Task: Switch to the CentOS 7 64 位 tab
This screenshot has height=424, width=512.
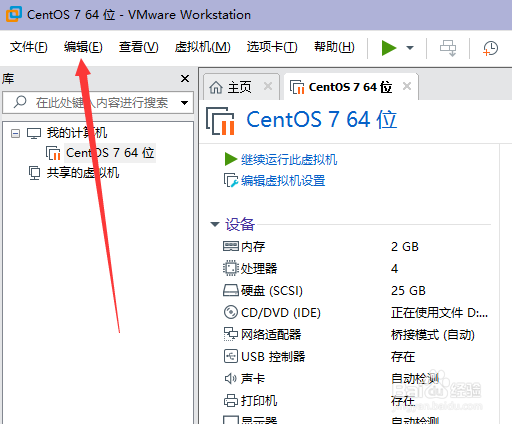Action: coord(350,87)
